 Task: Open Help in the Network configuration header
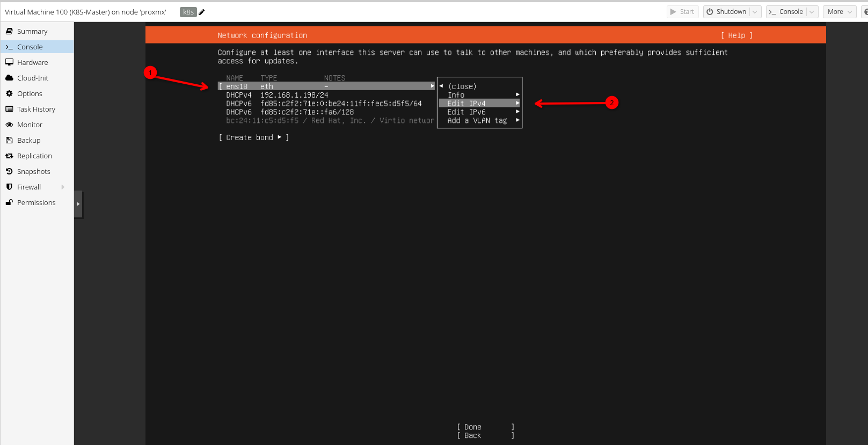[736, 35]
